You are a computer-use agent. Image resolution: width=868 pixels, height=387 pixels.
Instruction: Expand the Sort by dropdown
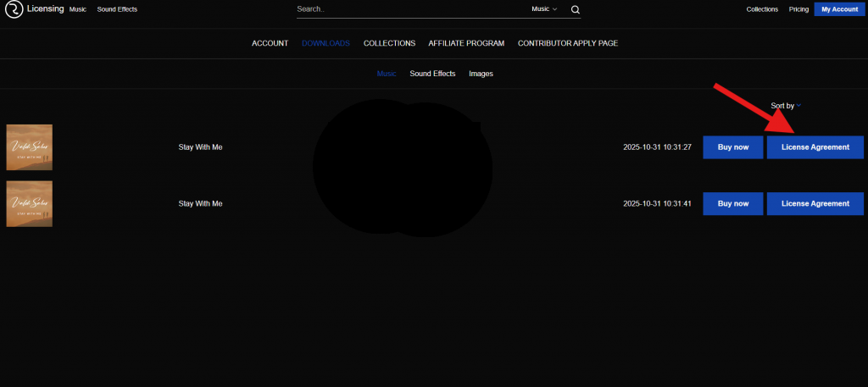[786, 106]
